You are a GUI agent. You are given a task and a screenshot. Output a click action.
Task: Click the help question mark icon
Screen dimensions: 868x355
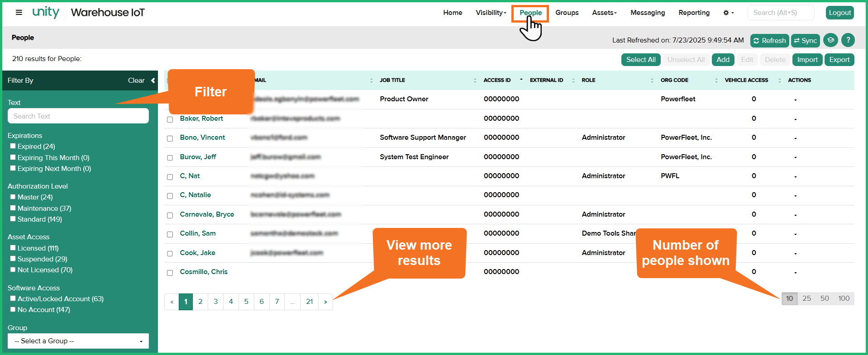tap(848, 40)
